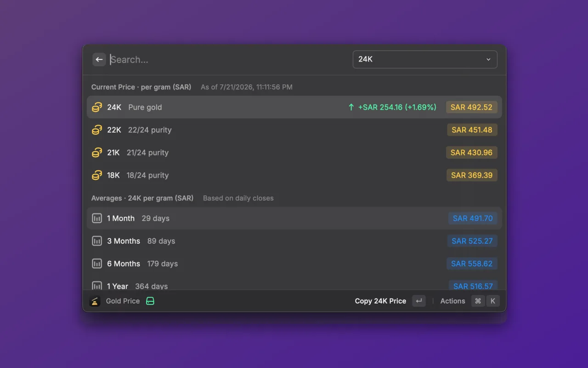Select the 24K Pure gold row
588x368 pixels.
coord(294,107)
